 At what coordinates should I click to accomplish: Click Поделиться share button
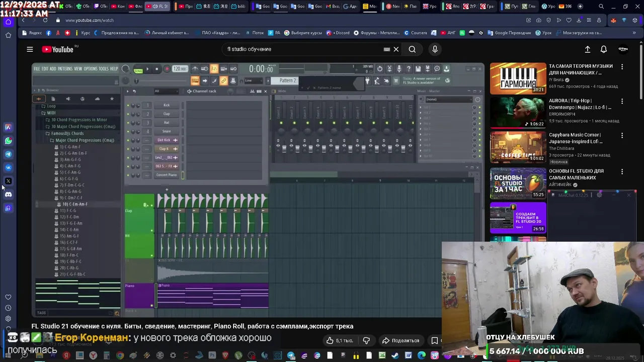coord(400,340)
